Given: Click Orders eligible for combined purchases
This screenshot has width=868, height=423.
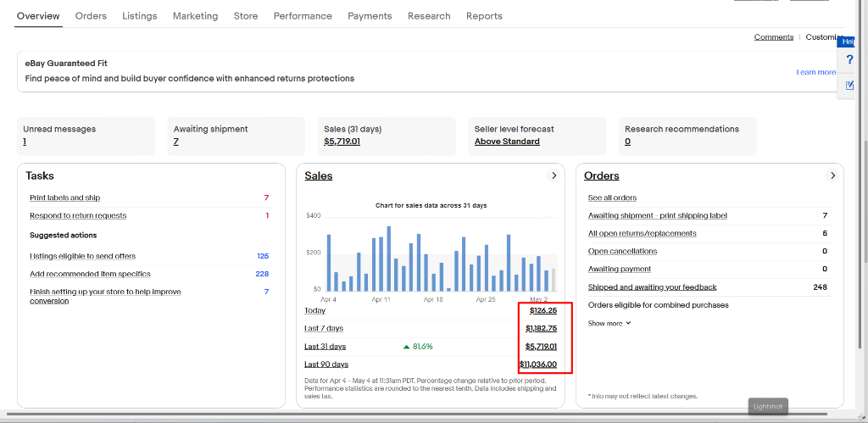Looking at the screenshot, I should click(x=658, y=305).
